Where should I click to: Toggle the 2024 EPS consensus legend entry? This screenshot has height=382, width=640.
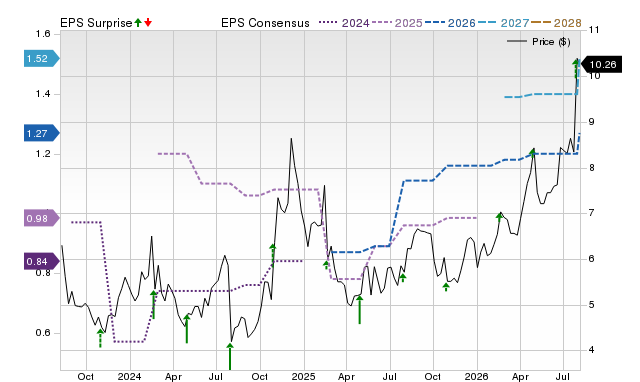(x=344, y=23)
